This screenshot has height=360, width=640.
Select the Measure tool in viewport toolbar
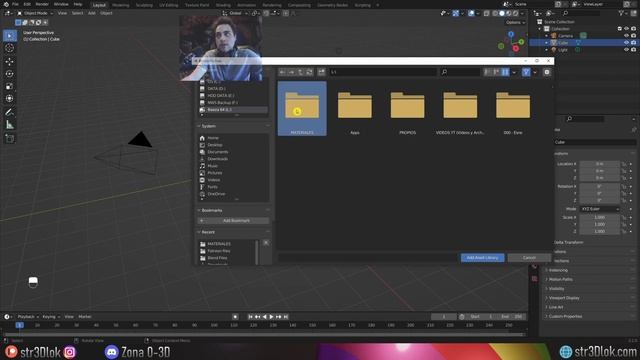click(9, 125)
